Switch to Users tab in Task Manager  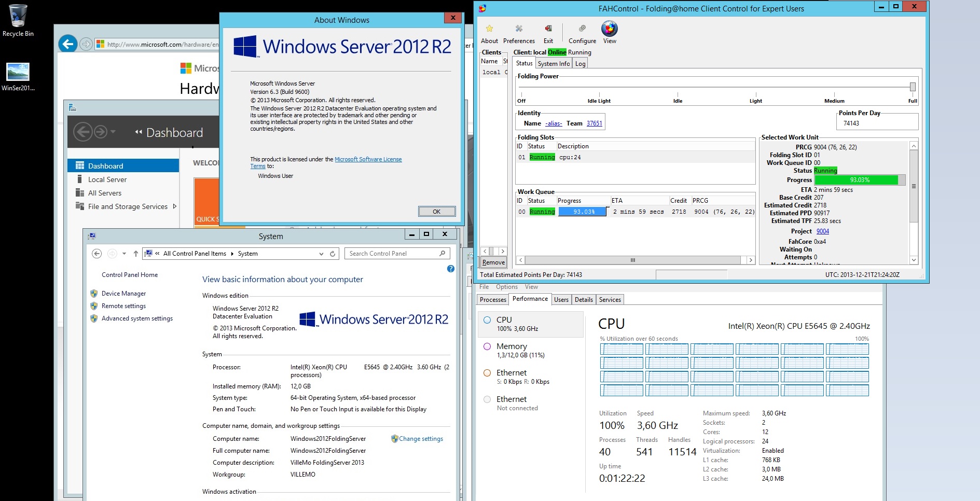[x=561, y=300]
